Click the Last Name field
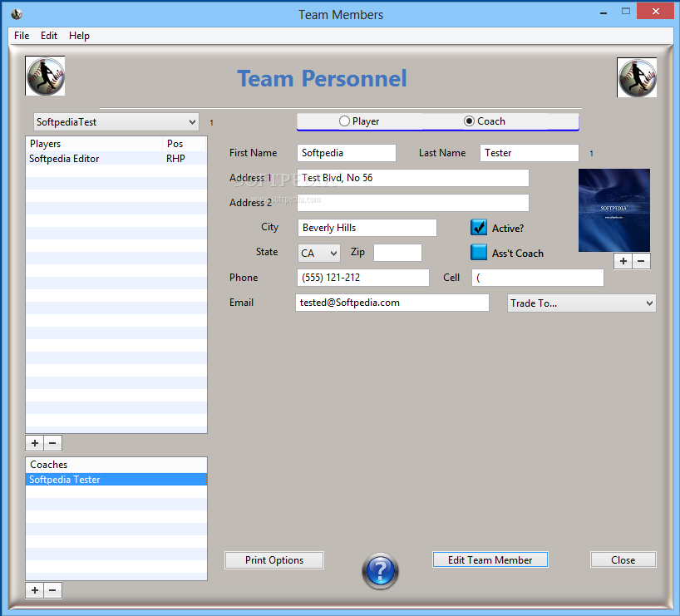Viewport: 680px width, 616px height. point(529,153)
